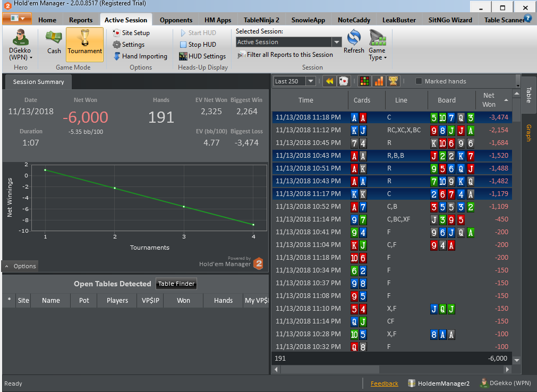
Task: Open Hand Importing
Action: coord(140,56)
